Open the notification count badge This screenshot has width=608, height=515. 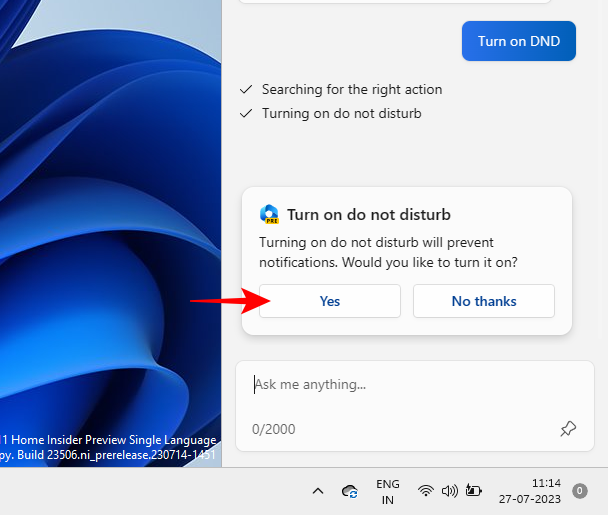pyautogui.click(x=579, y=491)
